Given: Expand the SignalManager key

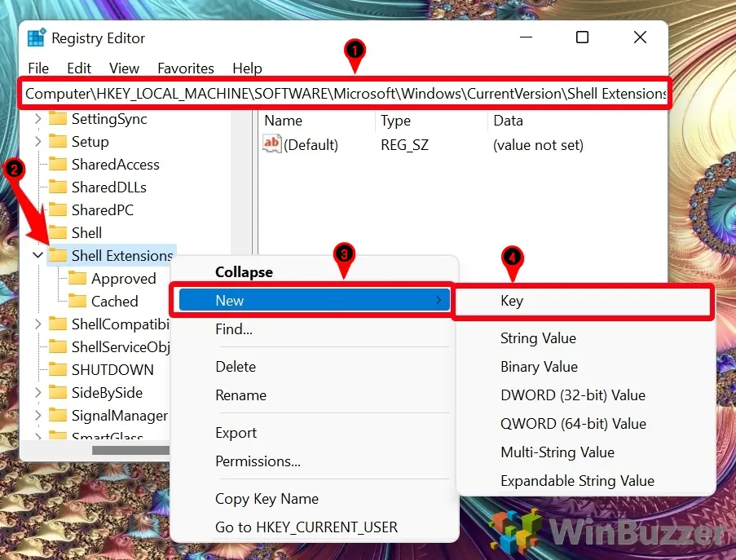Looking at the screenshot, I should (x=38, y=415).
